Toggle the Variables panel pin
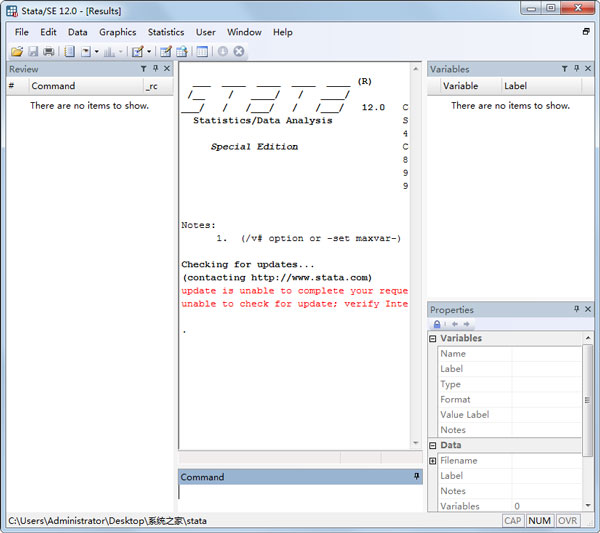 (x=577, y=68)
